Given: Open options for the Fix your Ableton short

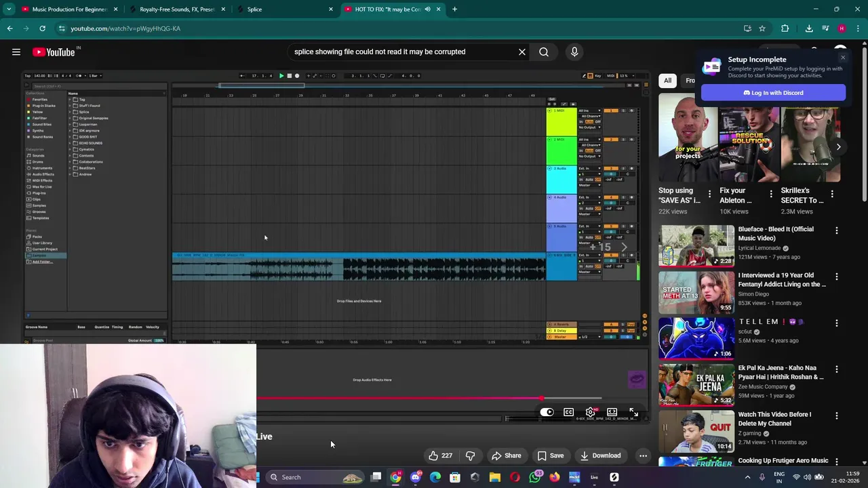Looking at the screenshot, I should coord(770,194).
